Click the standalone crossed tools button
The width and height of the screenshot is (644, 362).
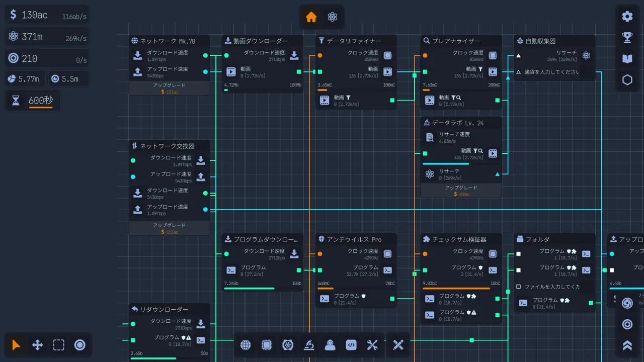click(x=398, y=345)
